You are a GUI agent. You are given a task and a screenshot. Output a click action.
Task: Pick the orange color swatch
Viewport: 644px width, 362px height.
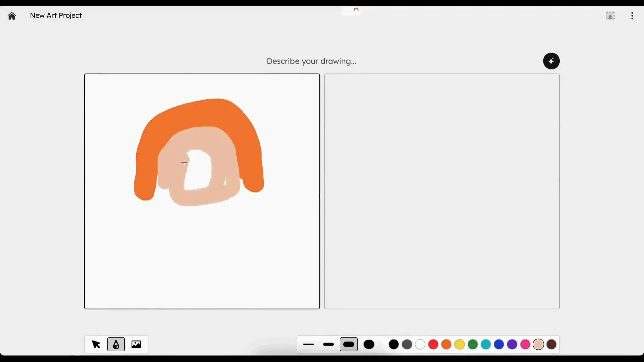click(446, 345)
